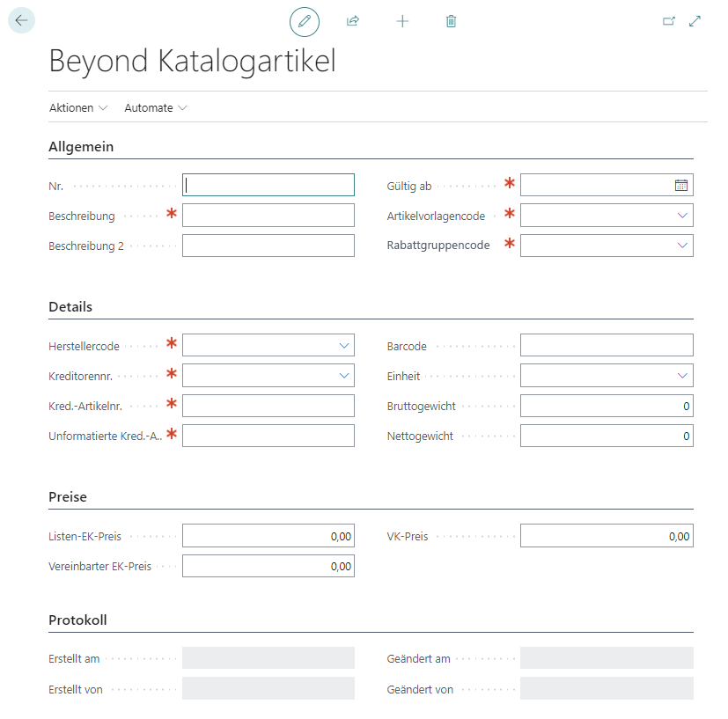Click into the Beschreibung 2 field
The image size is (728, 719).
coord(268,246)
